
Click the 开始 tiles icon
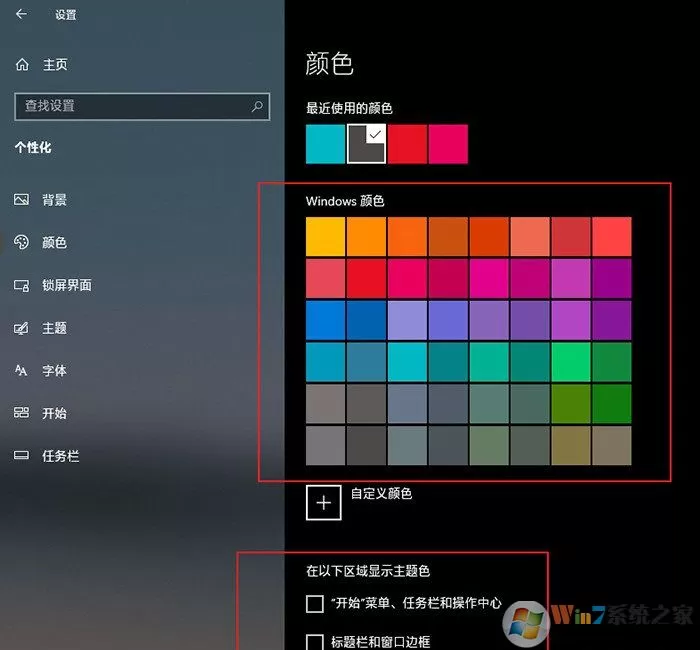click(x=21, y=412)
